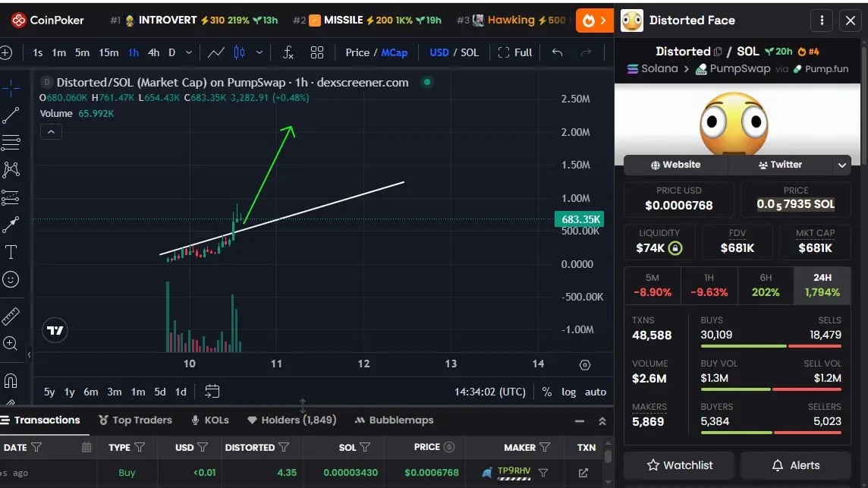868x488 pixels.
Task: Open the Distorted Face options menu
Action: tap(822, 20)
